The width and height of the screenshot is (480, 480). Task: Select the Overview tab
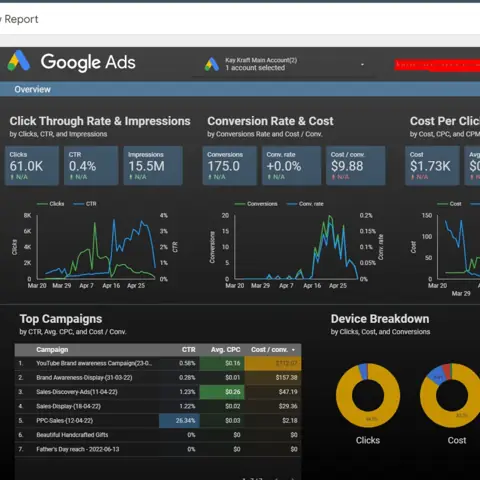pyautogui.click(x=32, y=89)
